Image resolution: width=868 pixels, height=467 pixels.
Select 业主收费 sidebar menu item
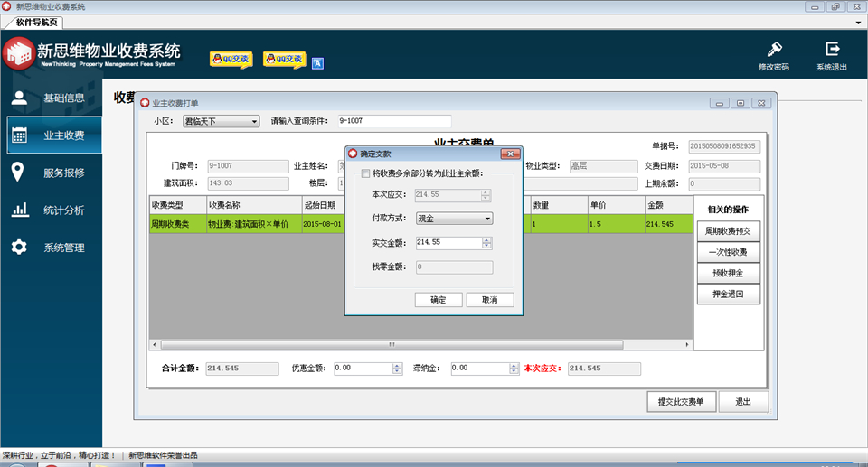(x=54, y=135)
